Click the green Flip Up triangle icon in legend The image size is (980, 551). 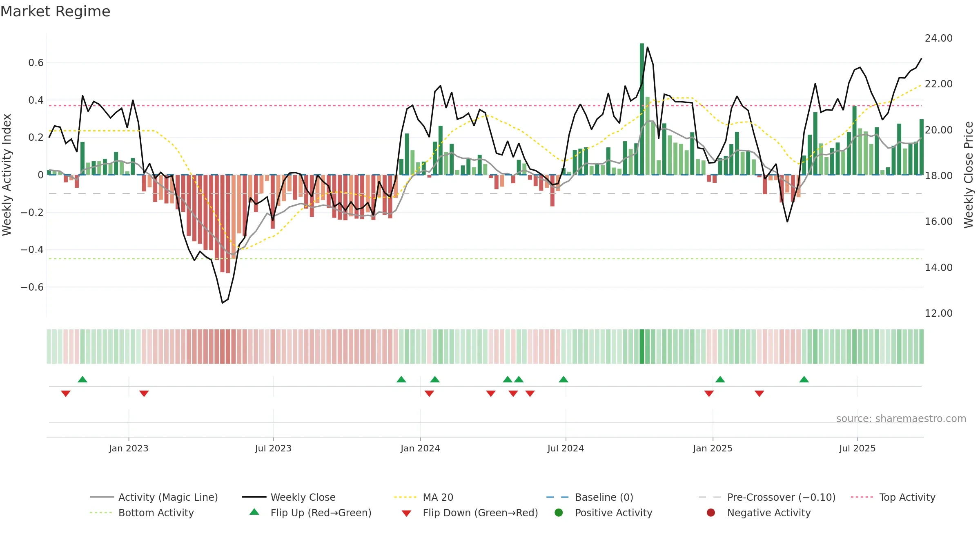(254, 512)
